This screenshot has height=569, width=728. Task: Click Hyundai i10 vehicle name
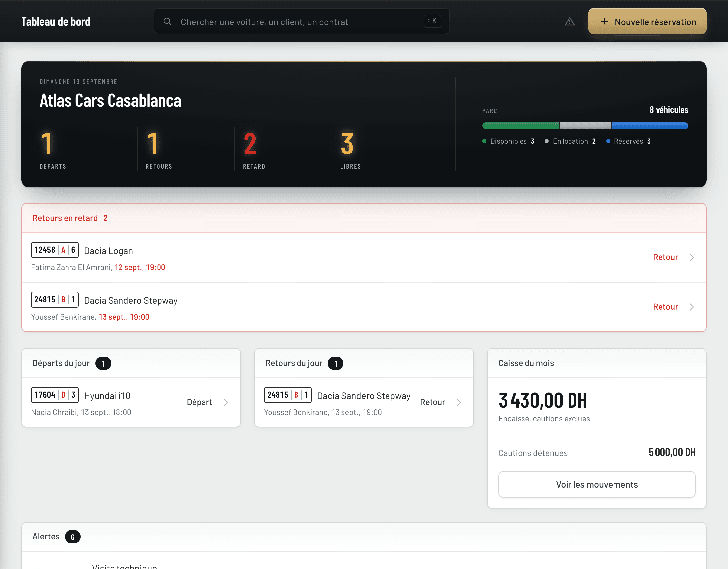107,396
